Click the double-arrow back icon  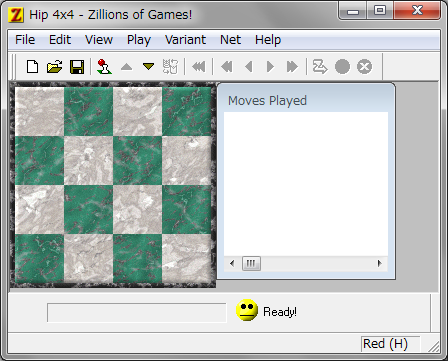[227, 67]
